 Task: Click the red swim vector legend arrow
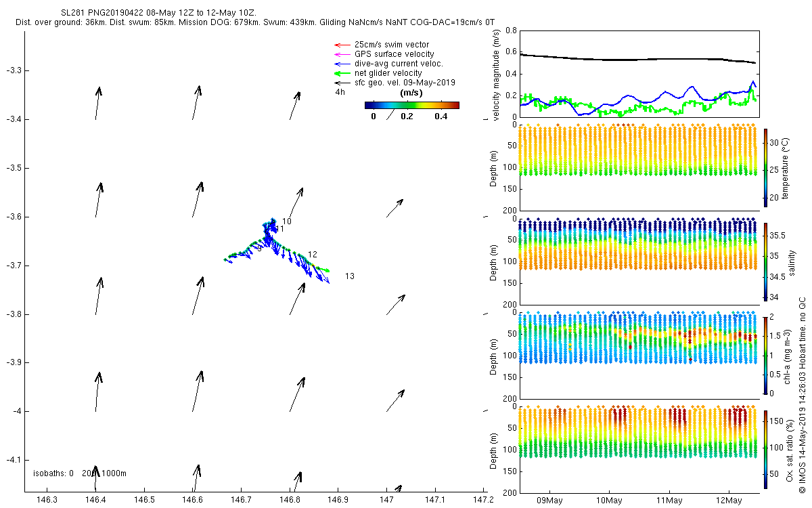[x=340, y=45]
